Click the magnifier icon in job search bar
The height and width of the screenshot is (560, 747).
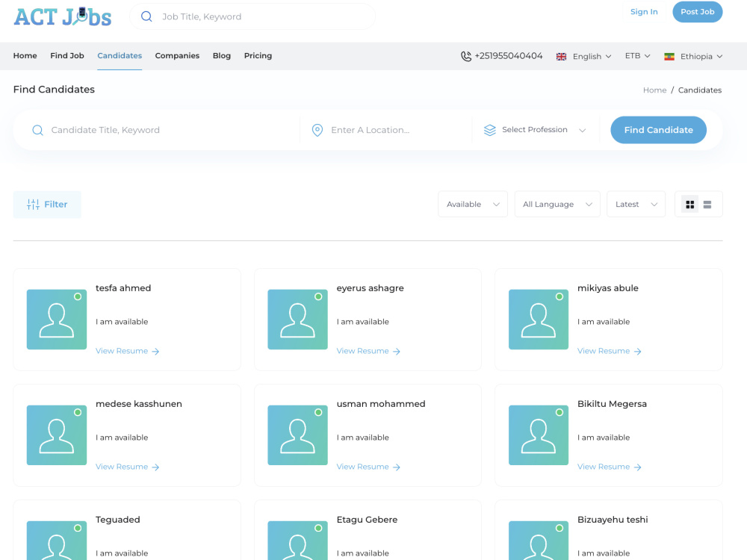(x=146, y=16)
